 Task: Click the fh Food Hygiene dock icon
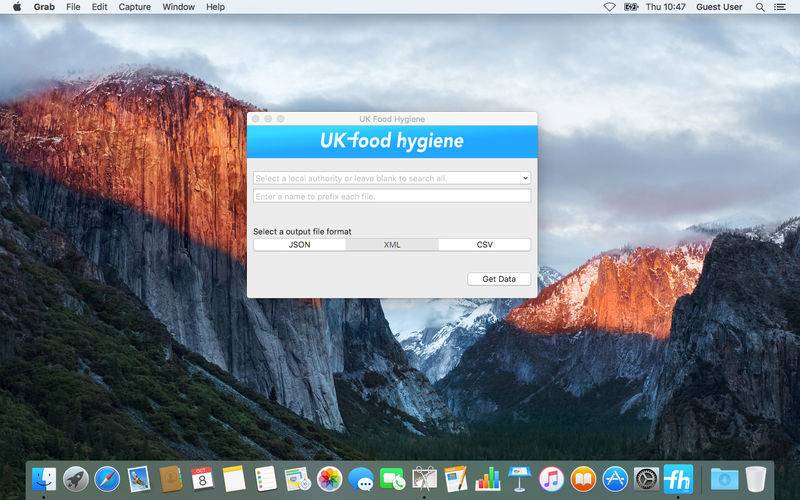click(x=678, y=479)
